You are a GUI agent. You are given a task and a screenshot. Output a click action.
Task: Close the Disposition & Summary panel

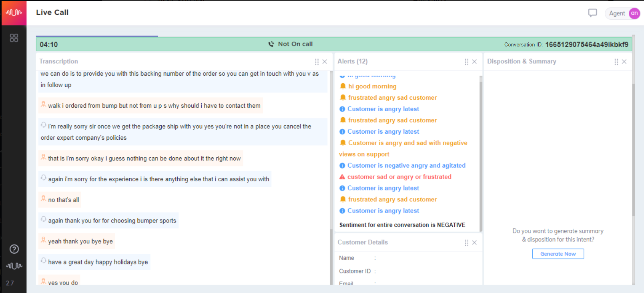click(x=624, y=62)
